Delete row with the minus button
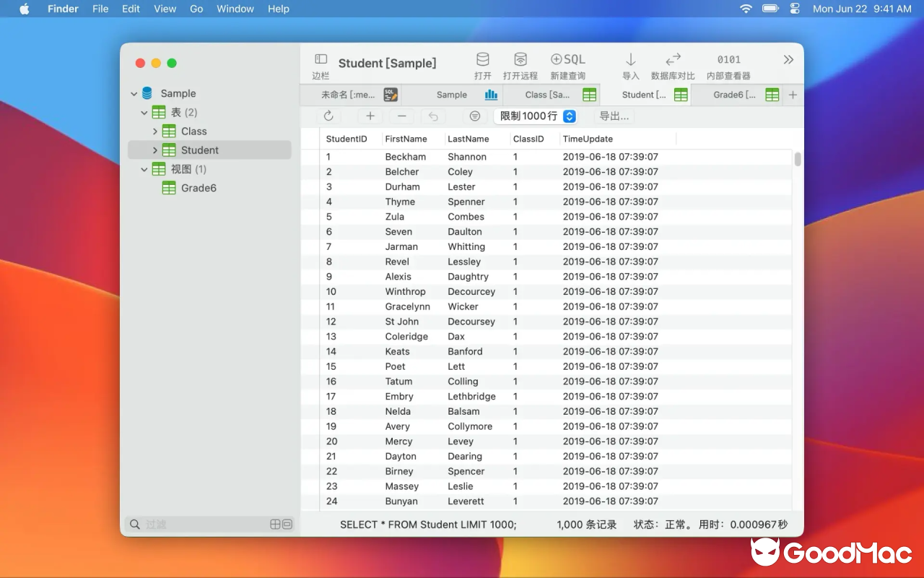This screenshot has height=578, width=924. (x=402, y=116)
